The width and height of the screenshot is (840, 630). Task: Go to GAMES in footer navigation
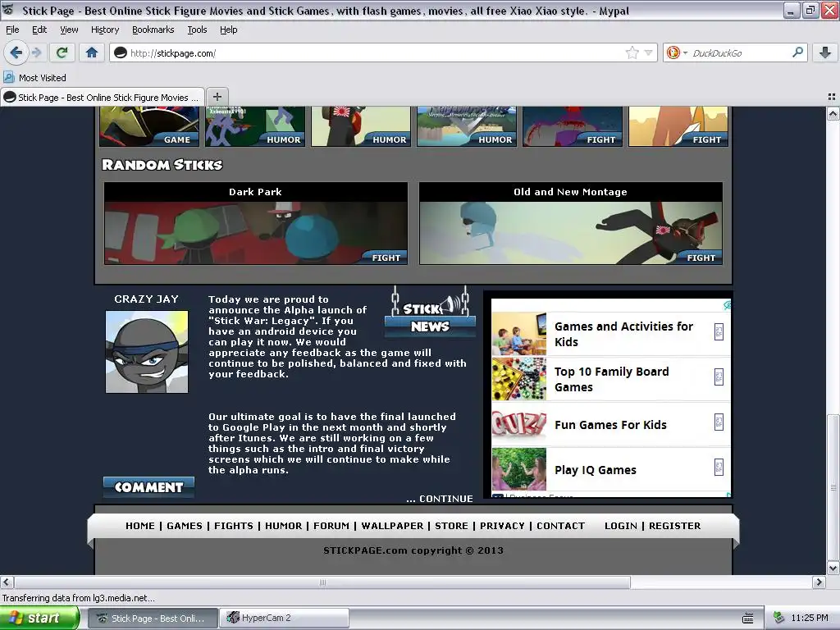click(x=185, y=526)
